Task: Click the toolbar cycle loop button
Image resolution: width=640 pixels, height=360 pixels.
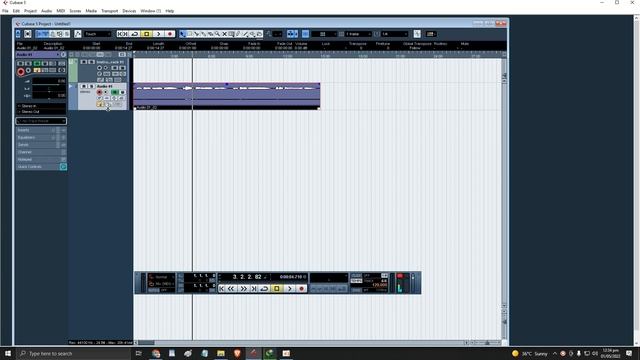Action: (134, 34)
